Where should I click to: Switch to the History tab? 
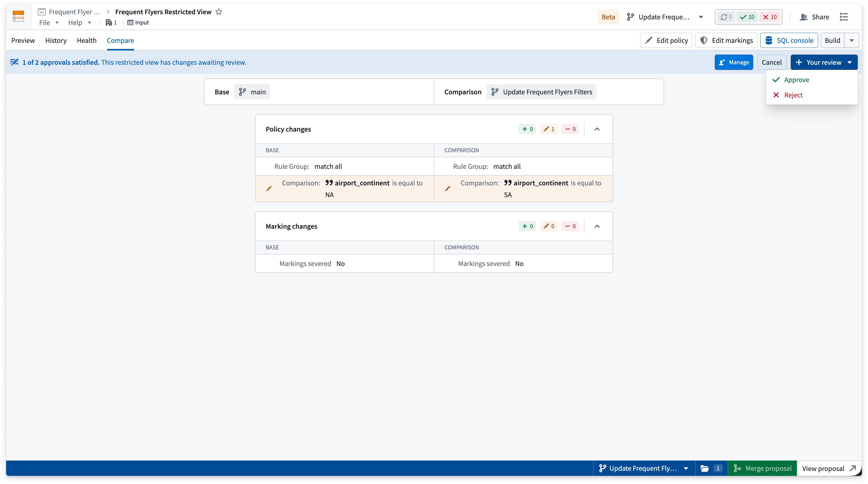[x=56, y=41]
